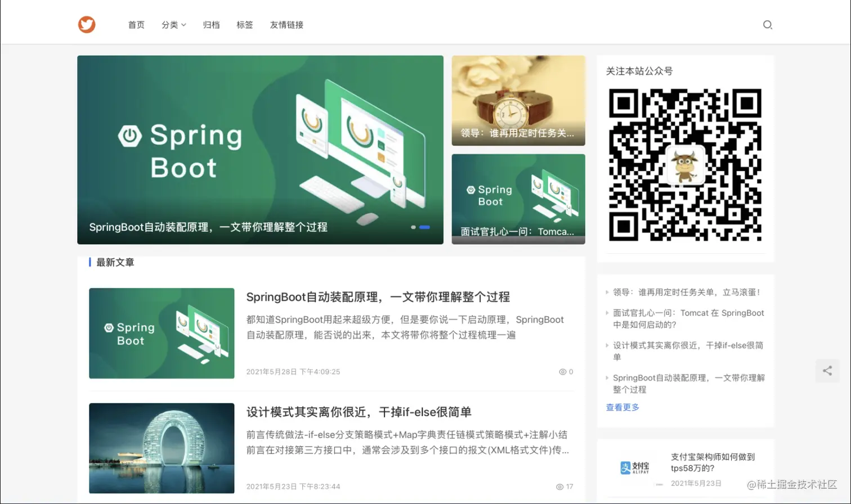Select the second carousel indicator dot
The height and width of the screenshot is (504, 851).
[x=424, y=227]
